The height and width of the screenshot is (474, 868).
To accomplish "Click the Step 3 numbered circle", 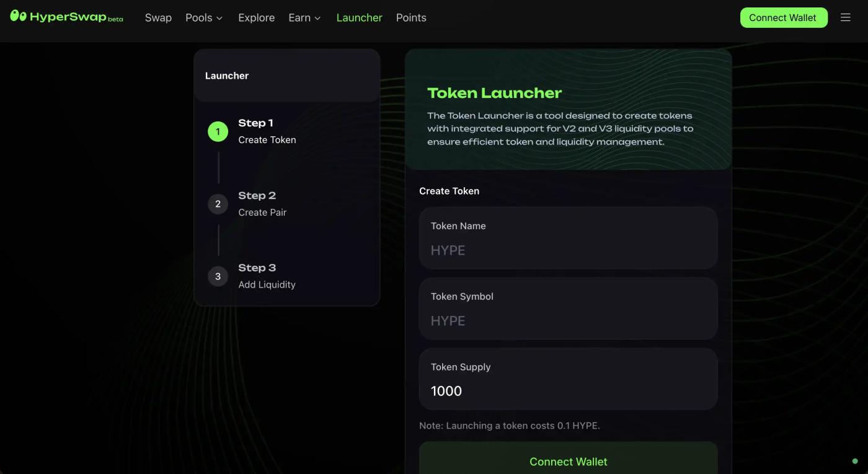I will pos(218,276).
